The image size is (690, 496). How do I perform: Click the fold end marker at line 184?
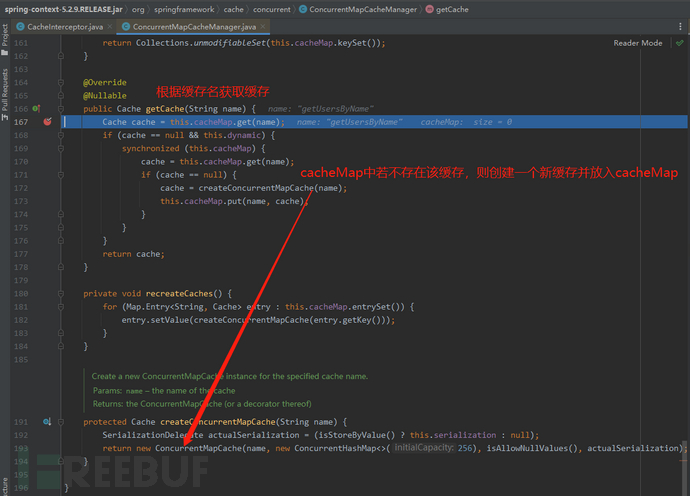click(x=61, y=346)
